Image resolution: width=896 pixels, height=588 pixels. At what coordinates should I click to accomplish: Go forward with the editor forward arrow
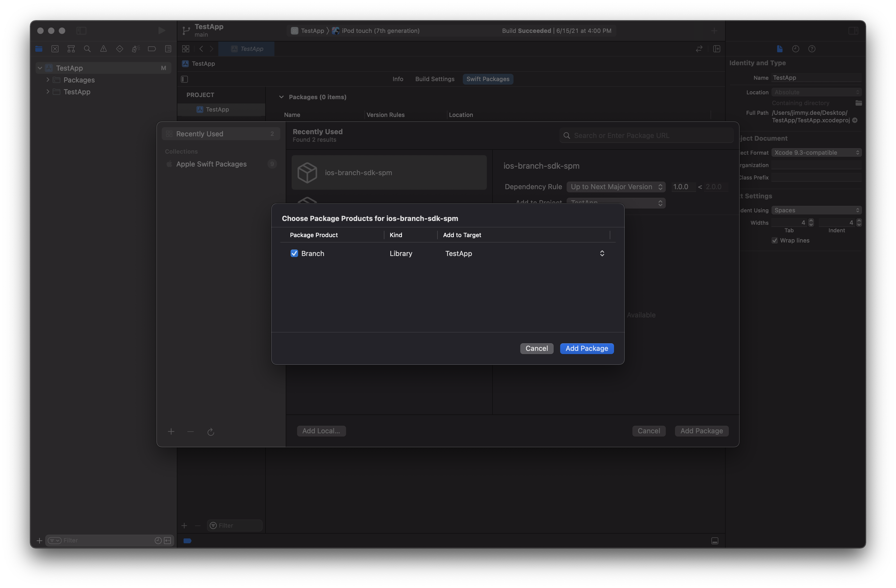212,49
